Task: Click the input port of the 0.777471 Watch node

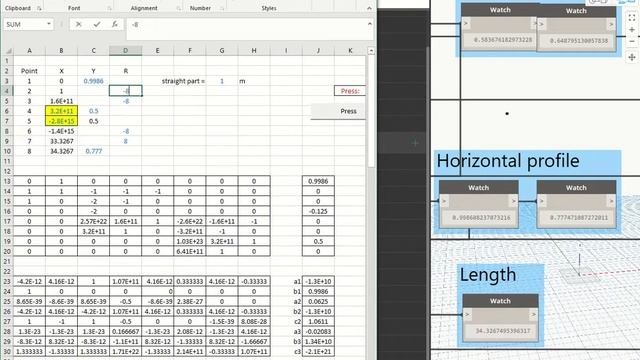Action: coord(542,201)
